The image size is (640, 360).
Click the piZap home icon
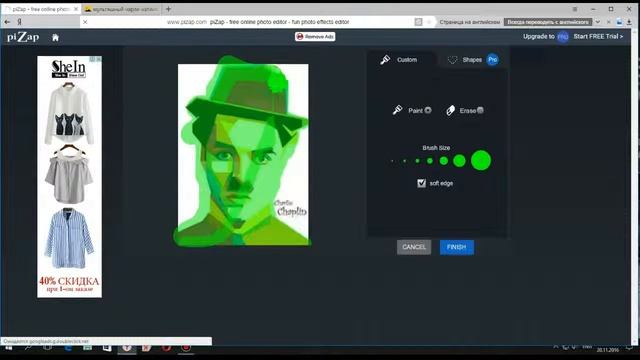click(55, 38)
